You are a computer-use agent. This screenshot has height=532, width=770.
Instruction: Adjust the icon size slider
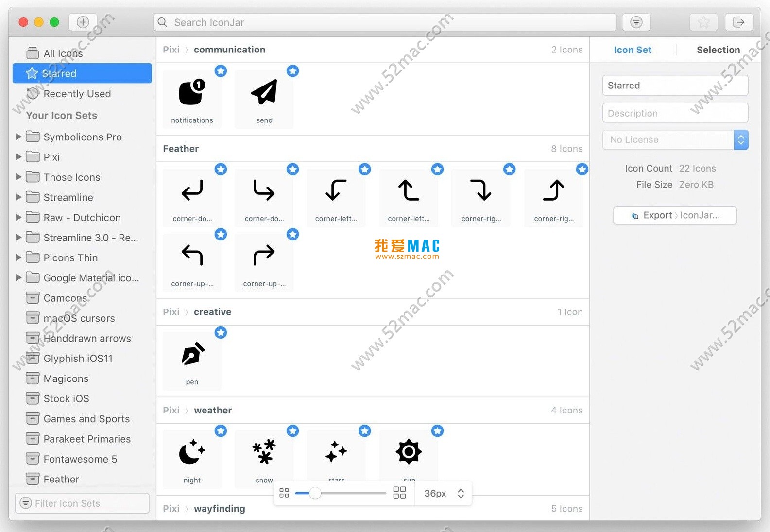[x=315, y=493]
